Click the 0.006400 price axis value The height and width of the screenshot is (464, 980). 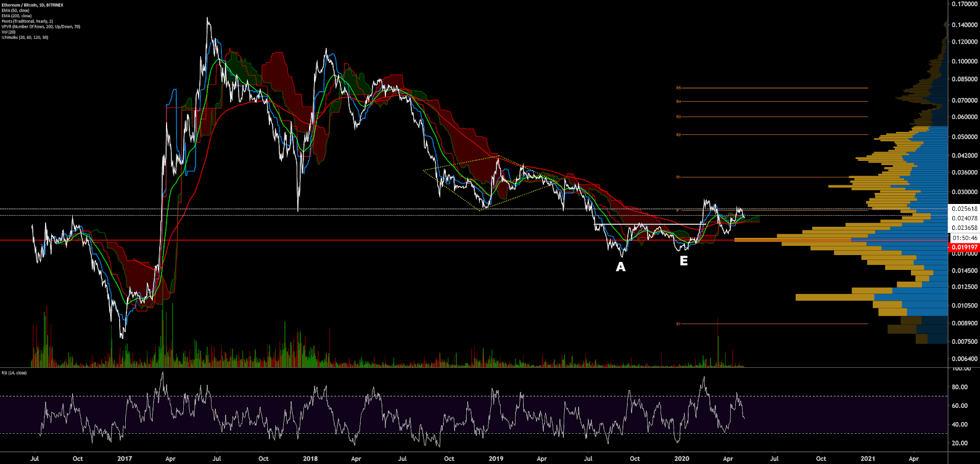tap(965, 359)
